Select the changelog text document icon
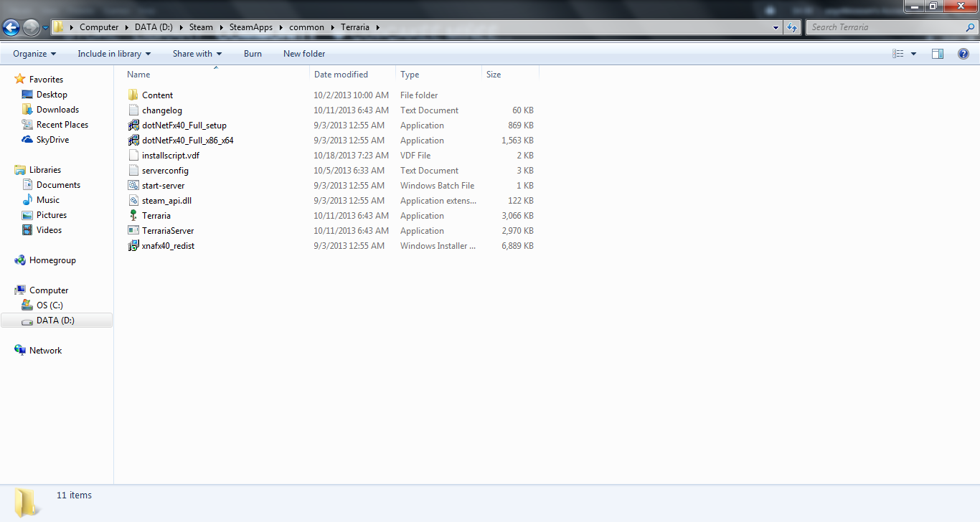Viewport: 980px width, 522px height. (133, 110)
